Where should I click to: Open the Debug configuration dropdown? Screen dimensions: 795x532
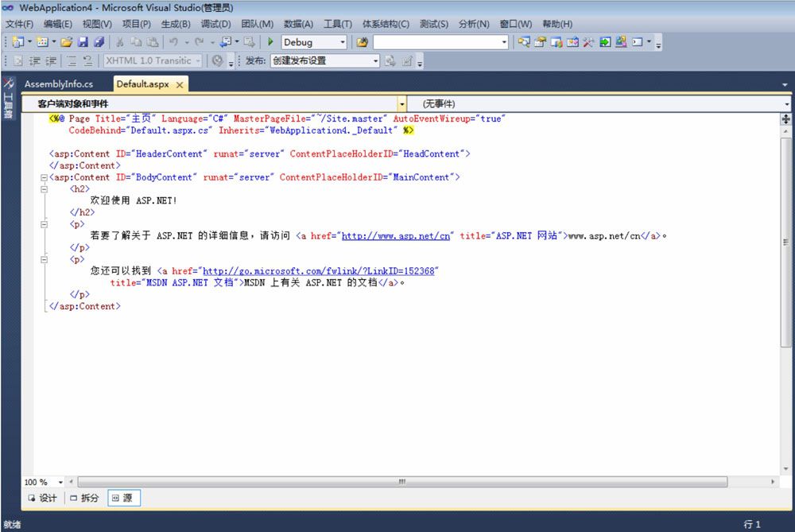tap(343, 42)
